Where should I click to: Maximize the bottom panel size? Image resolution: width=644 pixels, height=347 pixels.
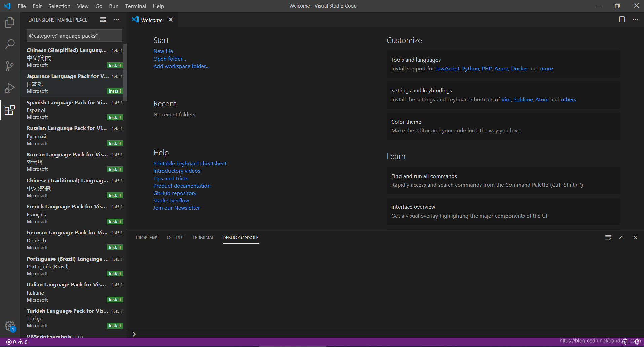click(622, 237)
